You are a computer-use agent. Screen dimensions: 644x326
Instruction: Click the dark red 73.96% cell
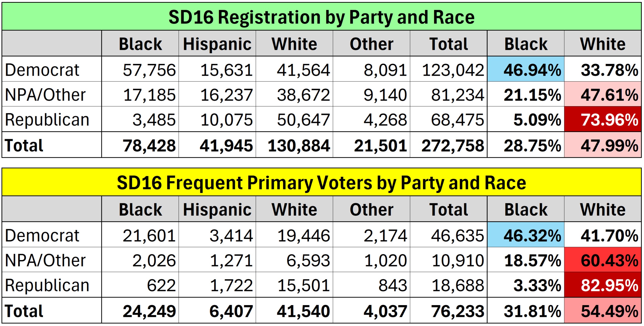[x=602, y=119]
